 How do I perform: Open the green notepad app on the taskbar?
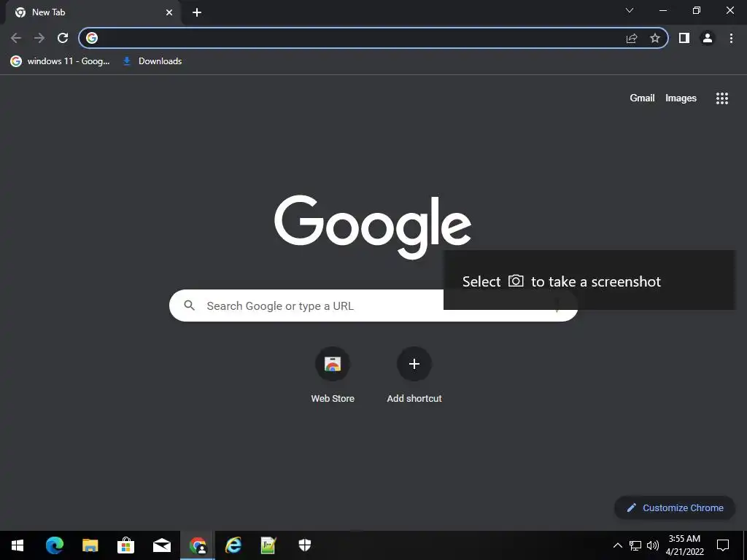[x=268, y=545]
